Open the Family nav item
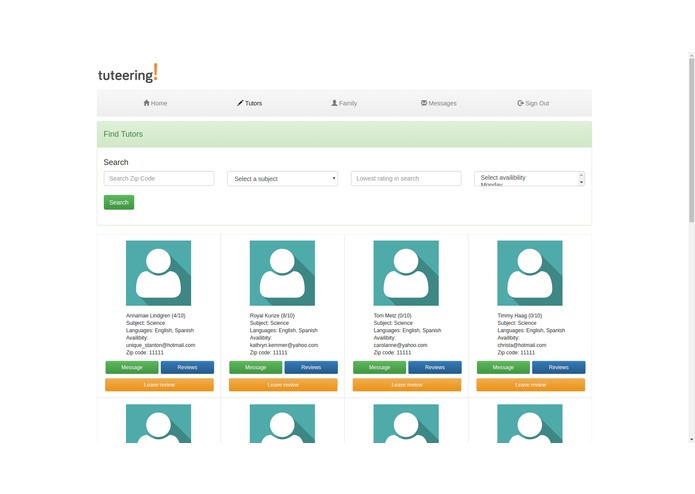 pos(344,103)
